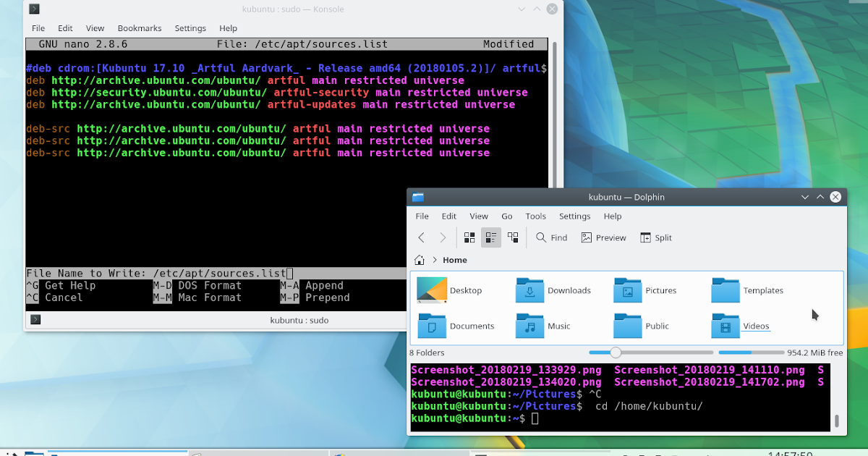Adjust the Dolphin zoom slider
The width and height of the screenshot is (868, 456).
click(616, 352)
